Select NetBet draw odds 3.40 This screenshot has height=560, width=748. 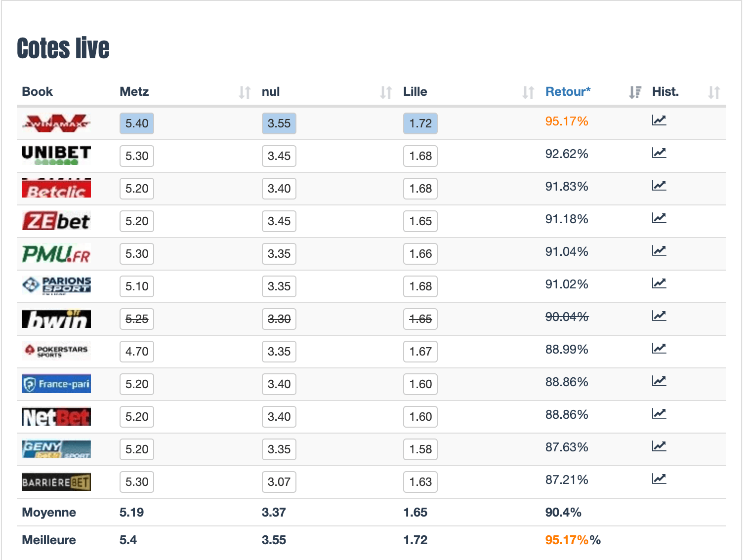279,417
